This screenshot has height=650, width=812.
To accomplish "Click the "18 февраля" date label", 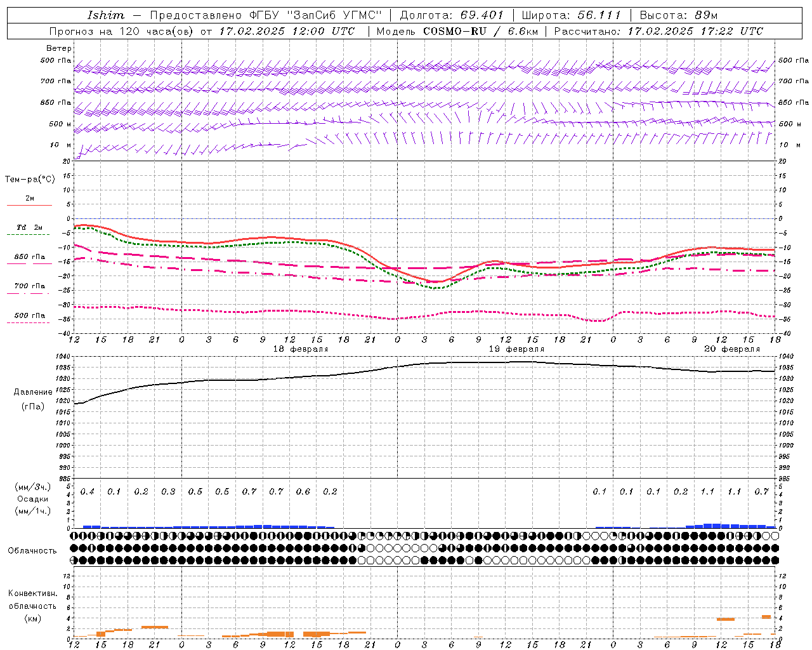I will (301, 349).
